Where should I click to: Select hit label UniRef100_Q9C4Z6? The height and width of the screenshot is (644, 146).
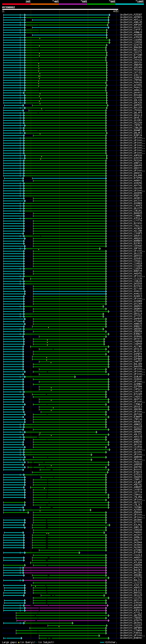tap(131, 103)
